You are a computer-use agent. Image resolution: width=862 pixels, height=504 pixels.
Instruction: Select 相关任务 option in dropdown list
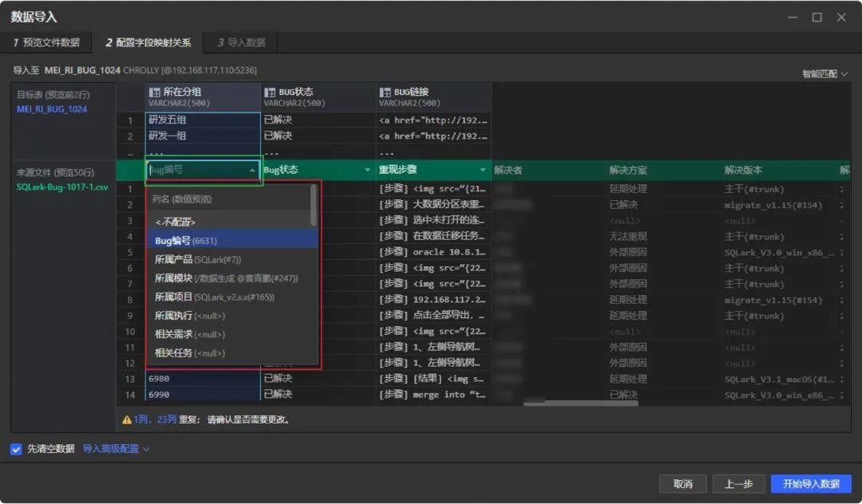click(x=232, y=353)
